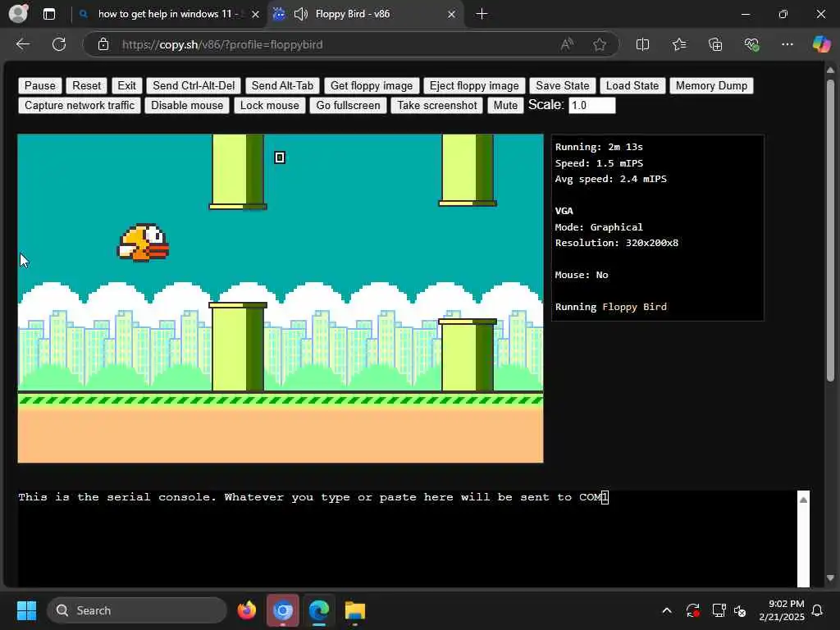Viewport: 840px width, 630px height.
Task: Click the display/network tray icon
Action: click(x=719, y=610)
